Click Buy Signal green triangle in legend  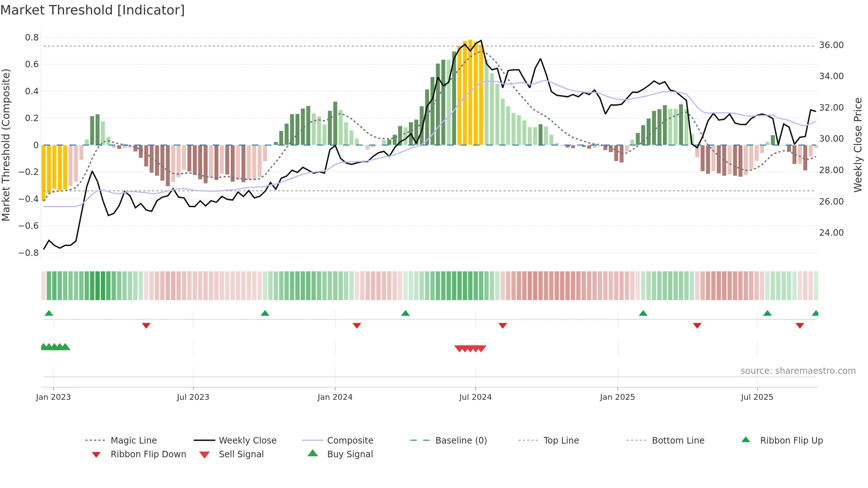point(312,453)
